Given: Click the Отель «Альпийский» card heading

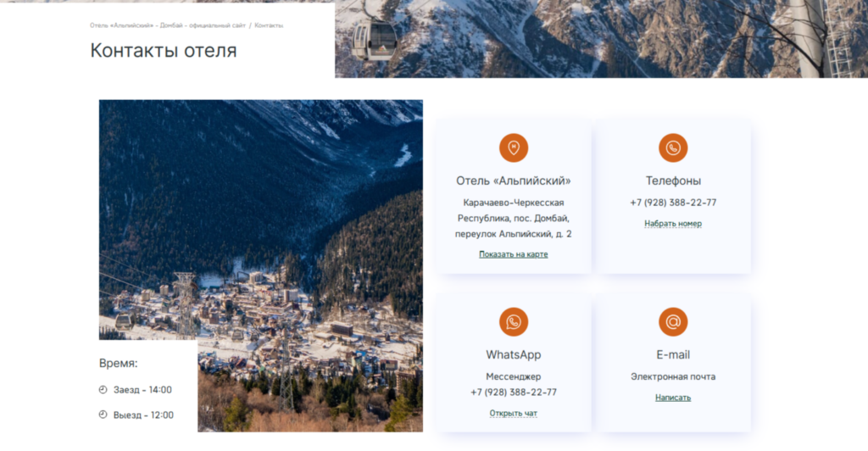Looking at the screenshot, I should pos(513,181).
